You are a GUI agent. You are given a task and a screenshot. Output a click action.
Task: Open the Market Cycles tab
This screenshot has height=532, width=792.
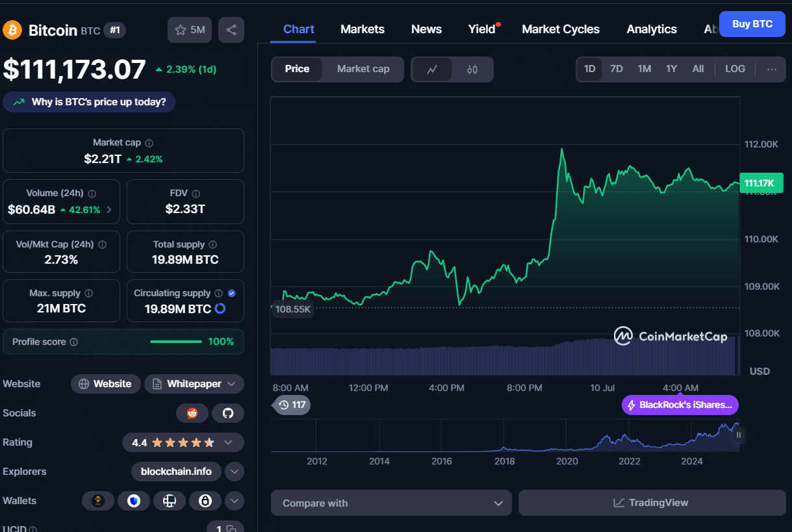(561, 29)
